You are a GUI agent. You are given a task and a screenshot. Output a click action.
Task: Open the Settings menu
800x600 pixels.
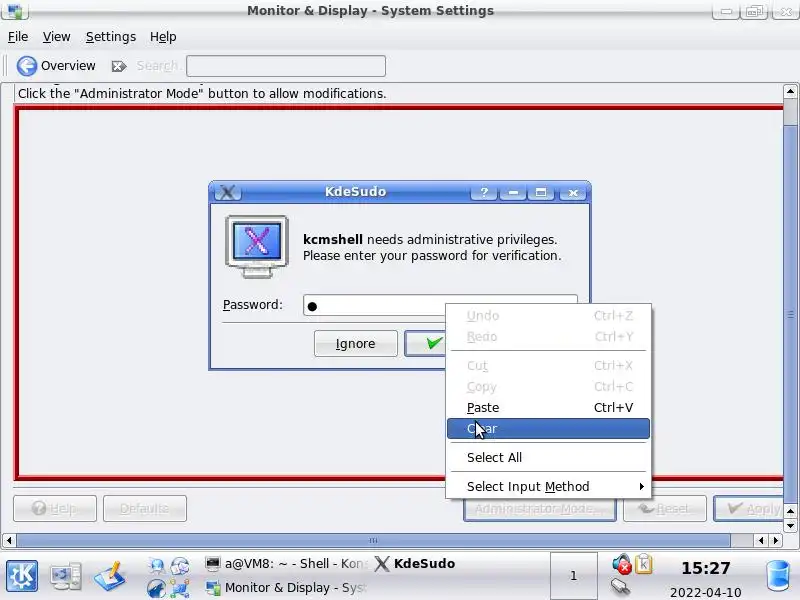(x=111, y=37)
